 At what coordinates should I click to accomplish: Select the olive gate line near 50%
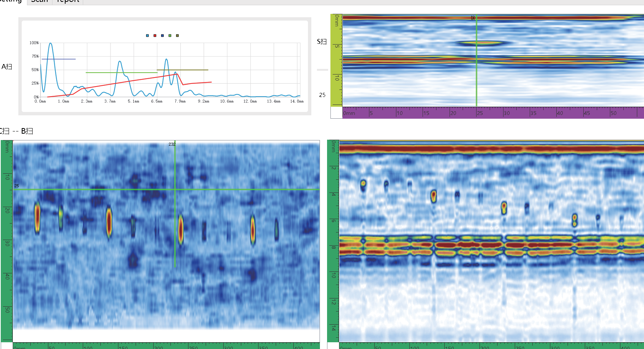point(182,70)
